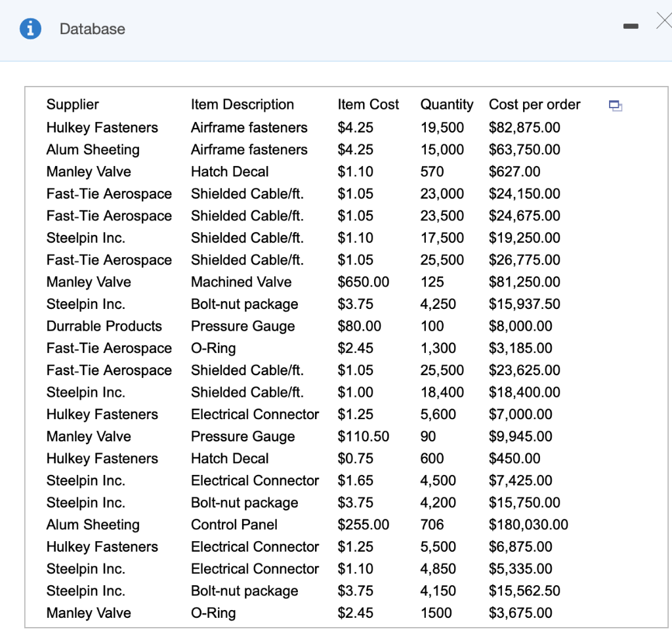Click the $650.00 Machined Valve cost cell
This screenshot has width=672, height=631.
[x=363, y=281]
